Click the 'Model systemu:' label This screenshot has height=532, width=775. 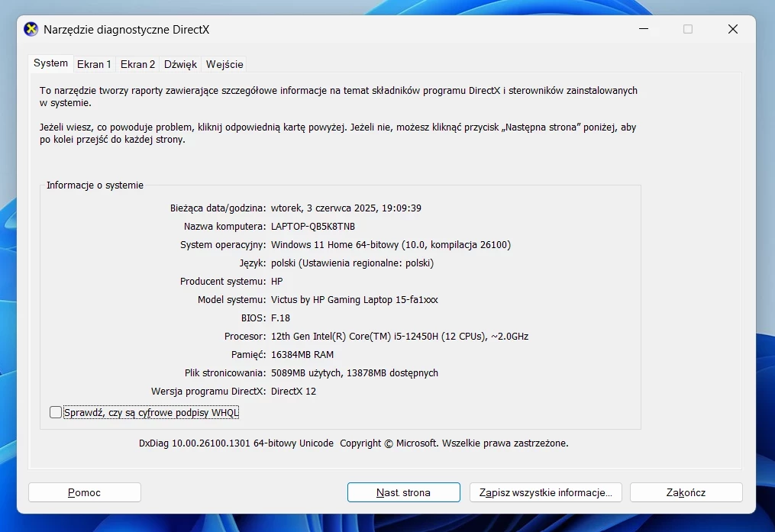click(x=232, y=299)
